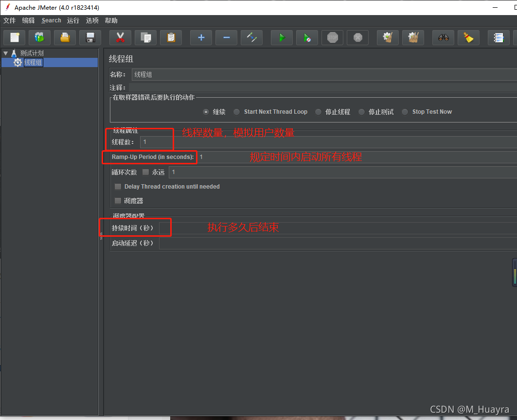
Task: Click the 循环次数 count field
Action: [x=343, y=172]
